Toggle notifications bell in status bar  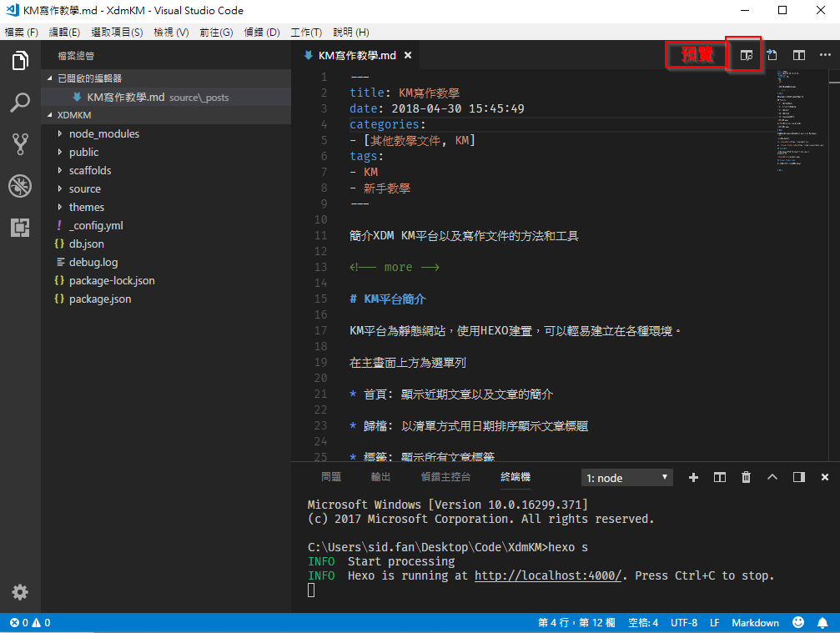click(x=822, y=622)
